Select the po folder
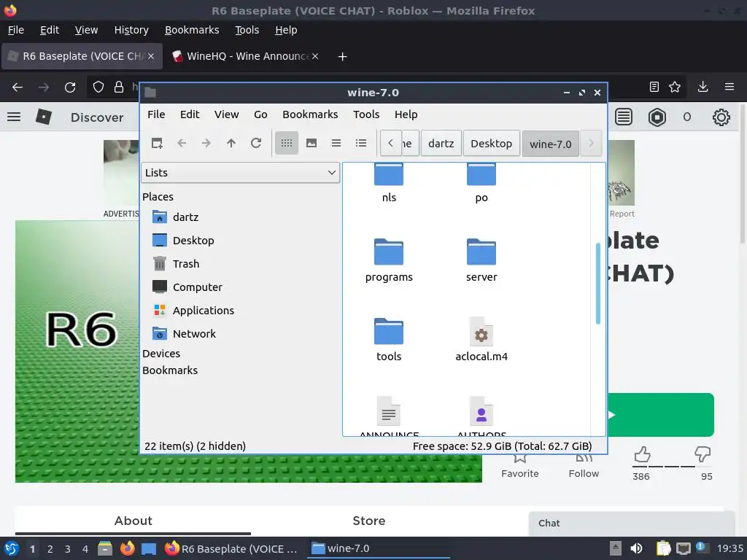 481,183
